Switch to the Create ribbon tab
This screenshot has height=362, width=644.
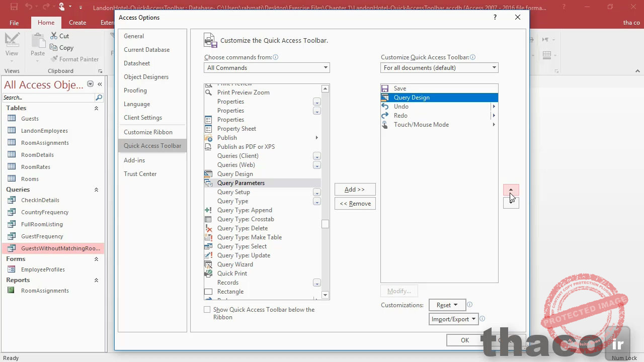(x=77, y=23)
